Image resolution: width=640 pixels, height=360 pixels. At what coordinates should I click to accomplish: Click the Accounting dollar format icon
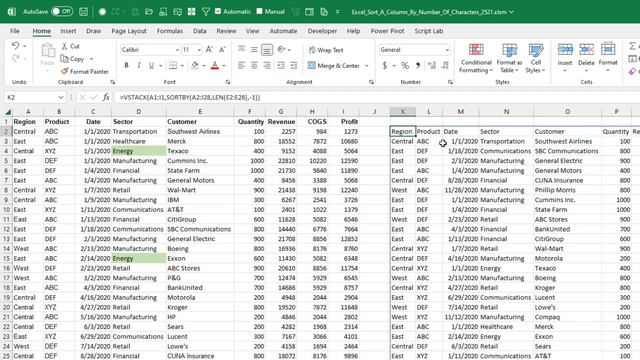pos(384,65)
